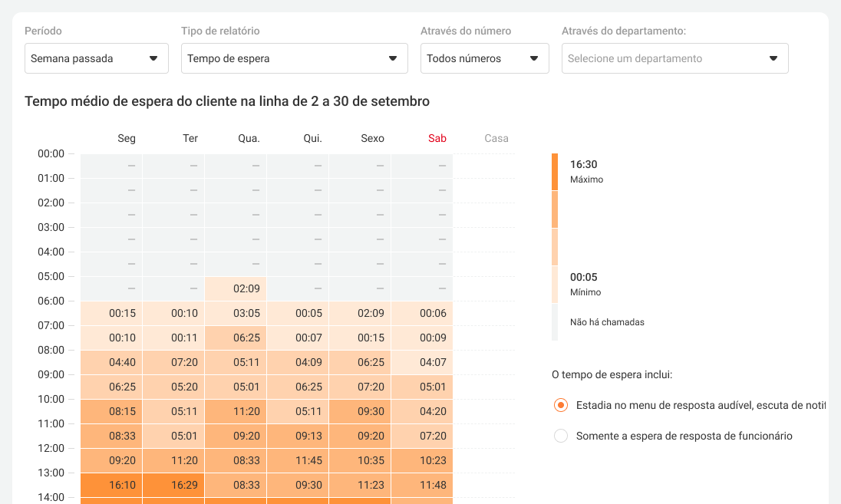Select the Casa column header
Screen dimensions: 841x504
click(x=496, y=139)
